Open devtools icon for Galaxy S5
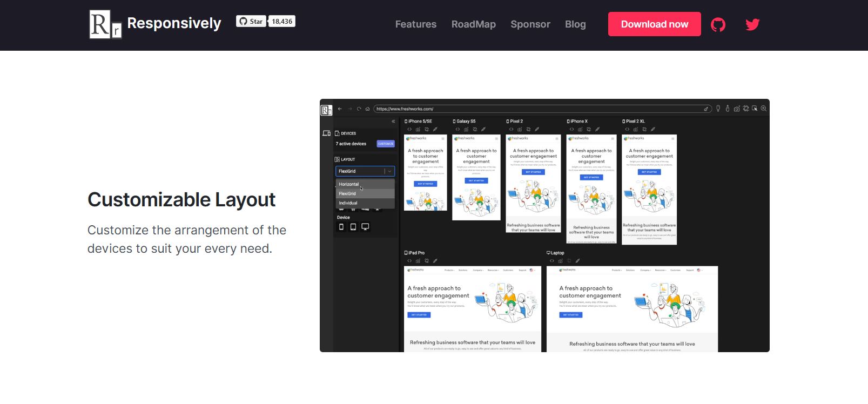This screenshot has height=404, width=868. 457,130
